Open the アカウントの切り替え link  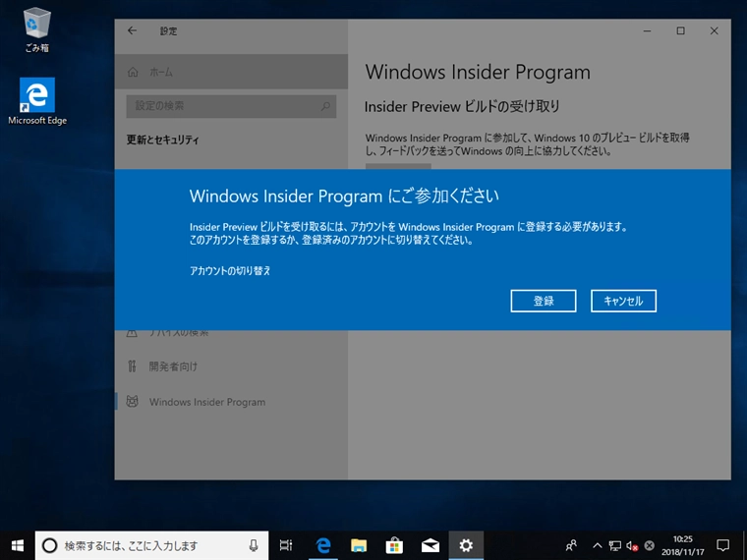tap(230, 271)
